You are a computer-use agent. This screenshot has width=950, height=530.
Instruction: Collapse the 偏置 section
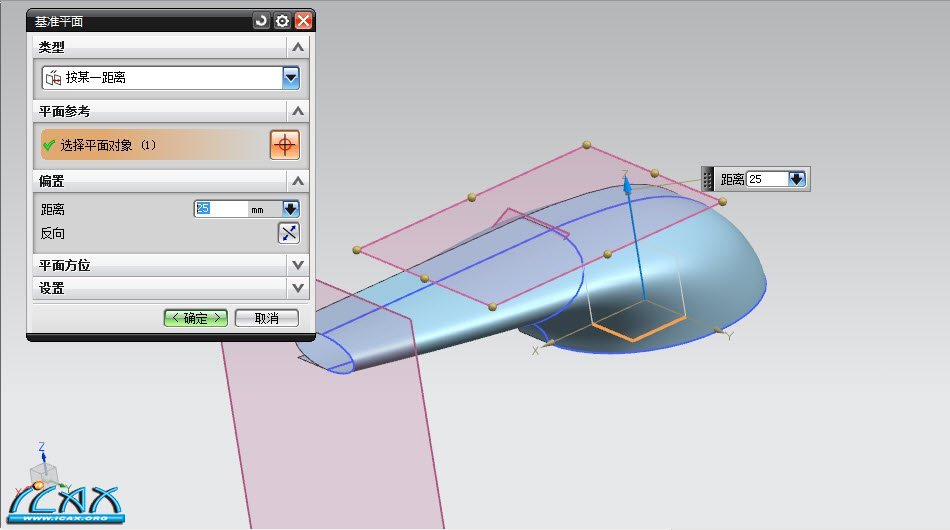pyautogui.click(x=297, y=181)
